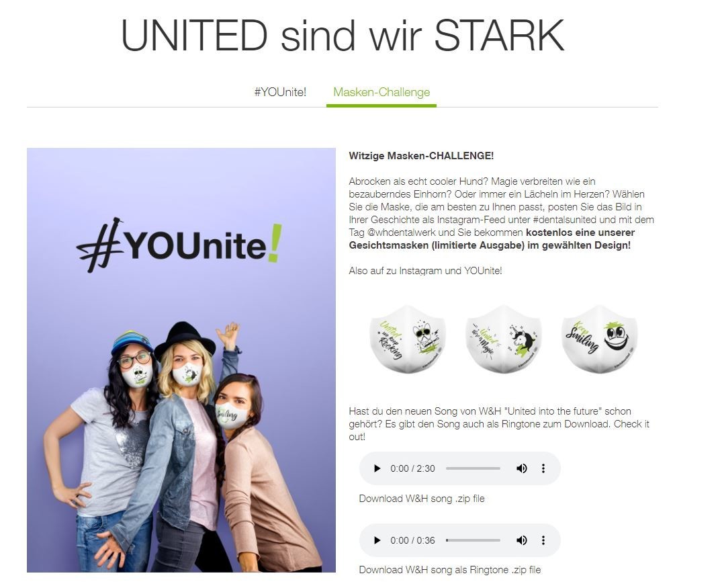
Task: Download W&H song .zip file
Action: [422, 499]
